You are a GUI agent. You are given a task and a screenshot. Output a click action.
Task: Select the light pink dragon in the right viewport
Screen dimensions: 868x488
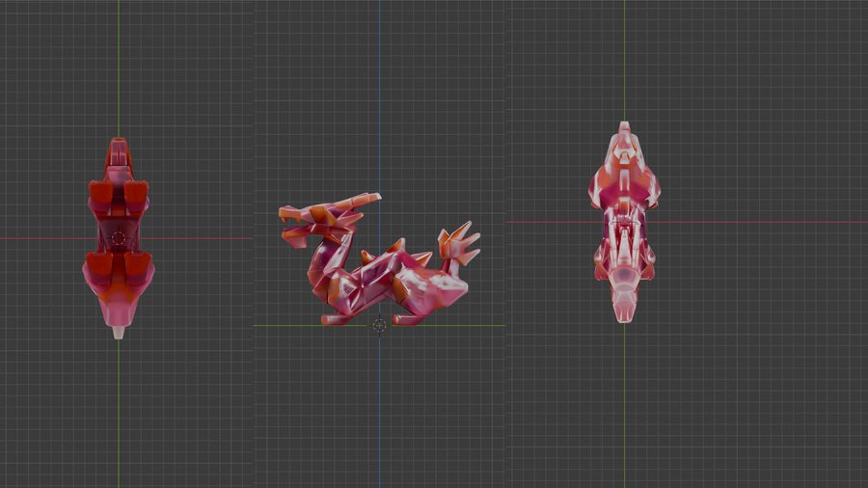624,222
